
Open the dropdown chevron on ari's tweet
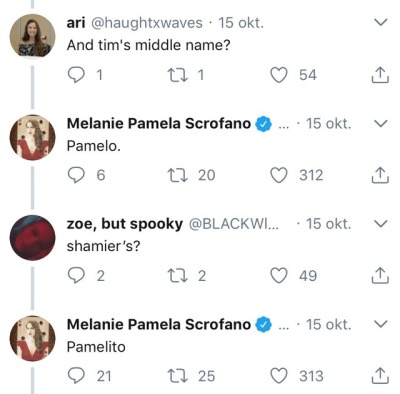[380, 23]
